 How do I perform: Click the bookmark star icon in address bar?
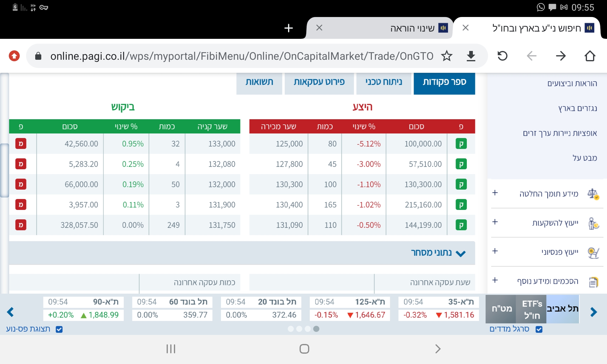[446, 56]
